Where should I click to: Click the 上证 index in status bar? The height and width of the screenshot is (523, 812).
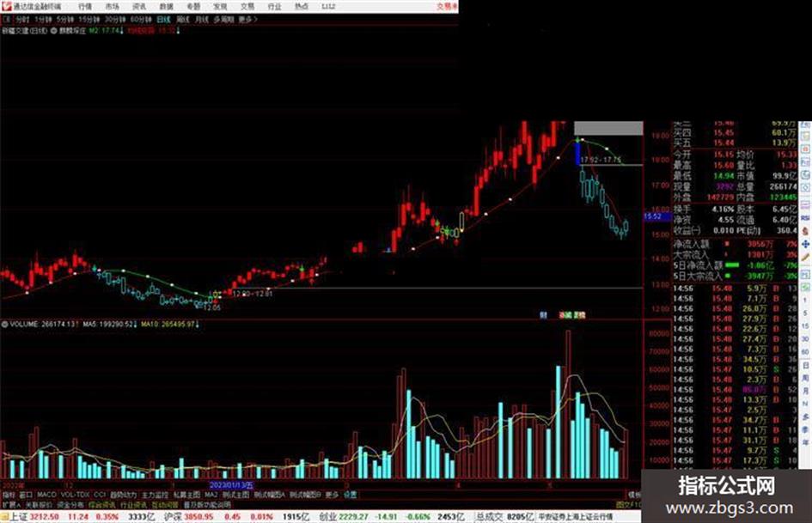[x=17, y=517]
